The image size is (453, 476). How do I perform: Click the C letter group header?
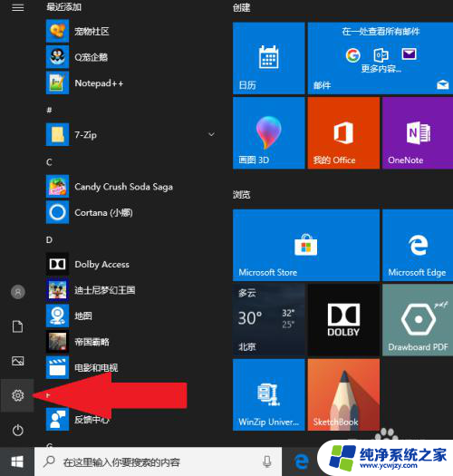click(49, 161)
